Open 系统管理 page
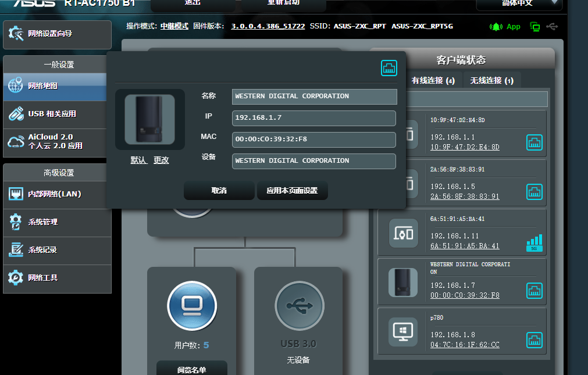Screen dimensions: 588x375 tap(57, 222)
